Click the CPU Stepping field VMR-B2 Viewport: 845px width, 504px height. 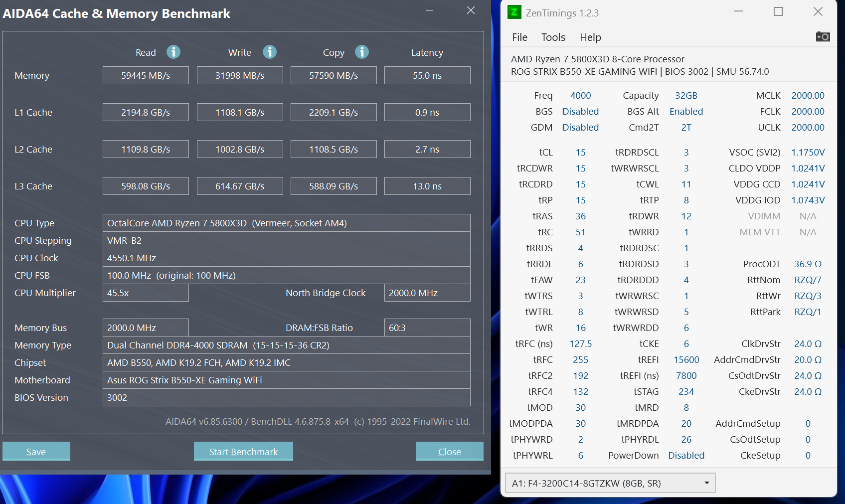point(287,240)
